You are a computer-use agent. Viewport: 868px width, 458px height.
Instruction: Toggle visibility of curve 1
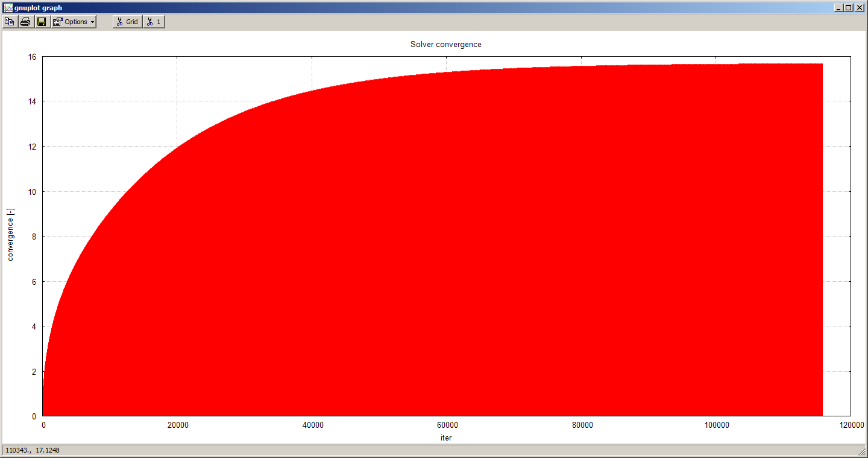(154, 22)
